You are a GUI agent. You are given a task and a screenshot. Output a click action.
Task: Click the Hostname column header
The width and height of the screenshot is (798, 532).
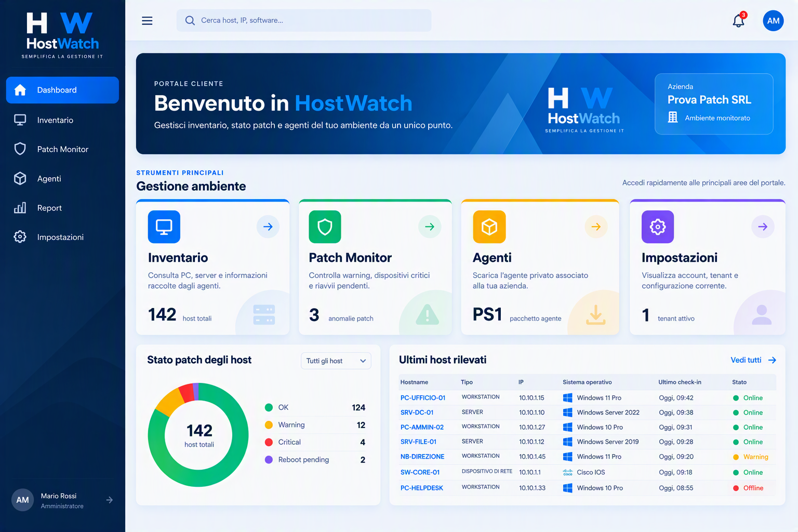pos(414,382)
